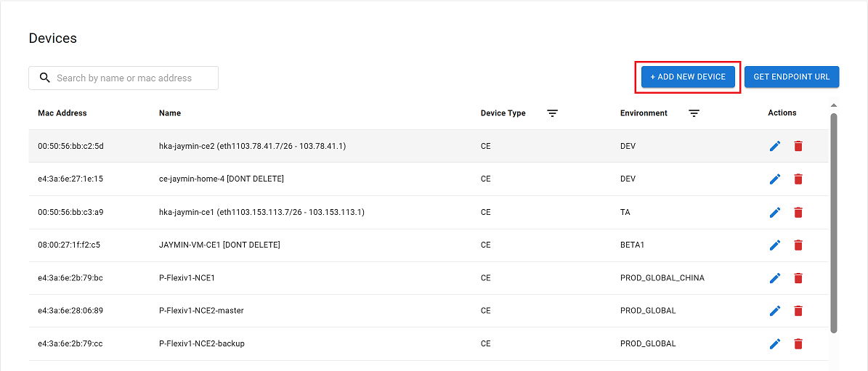Edit P-Flexiv1-NCE1 device
Viewport: 868px width, 371px height.
tap(775, 278)
